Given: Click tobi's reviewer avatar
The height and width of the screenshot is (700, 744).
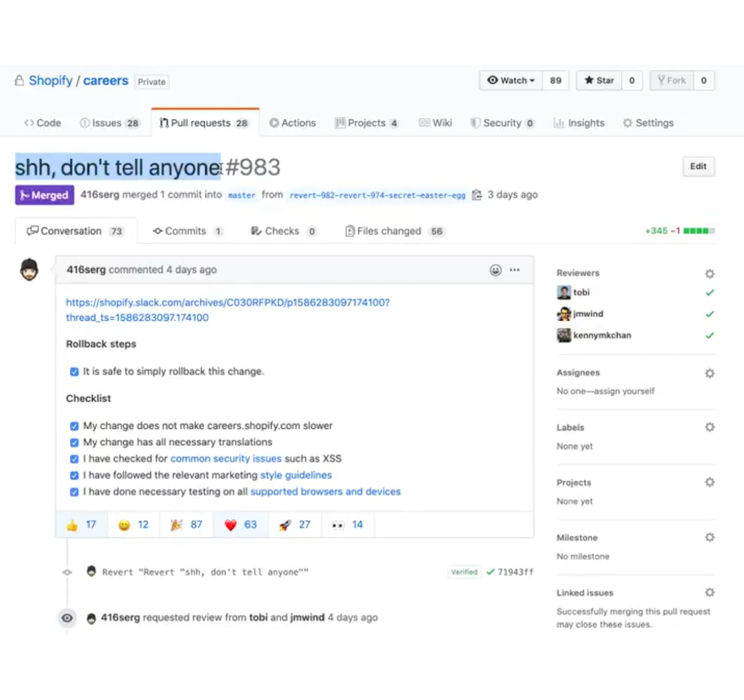Looking at the screenshot, I should [x=564, y=292].
